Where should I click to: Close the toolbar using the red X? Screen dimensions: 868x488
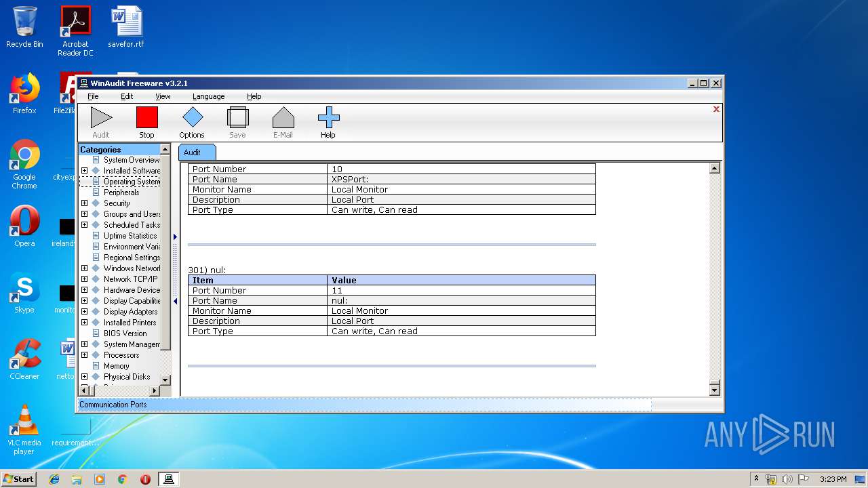coord(716,109)
